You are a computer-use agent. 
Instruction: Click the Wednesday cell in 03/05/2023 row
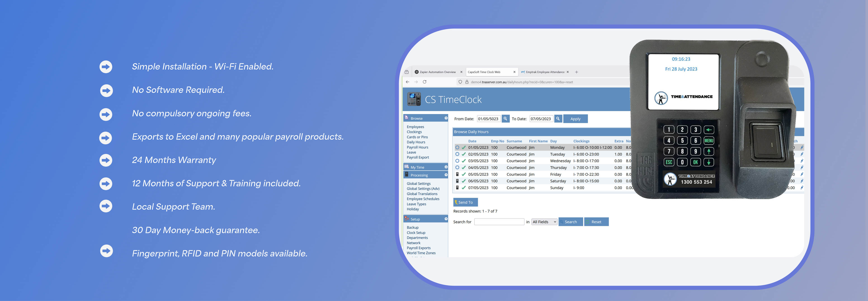[x=560, y=161]
